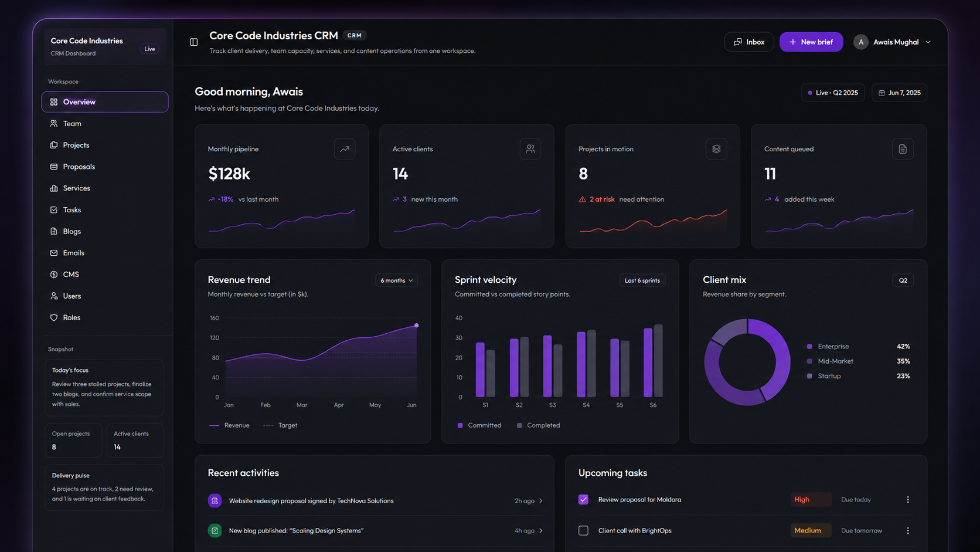The height and width of the screenshot is (552, 980).
Task: Click the Active clients people icon
Action: click(530, 149)
